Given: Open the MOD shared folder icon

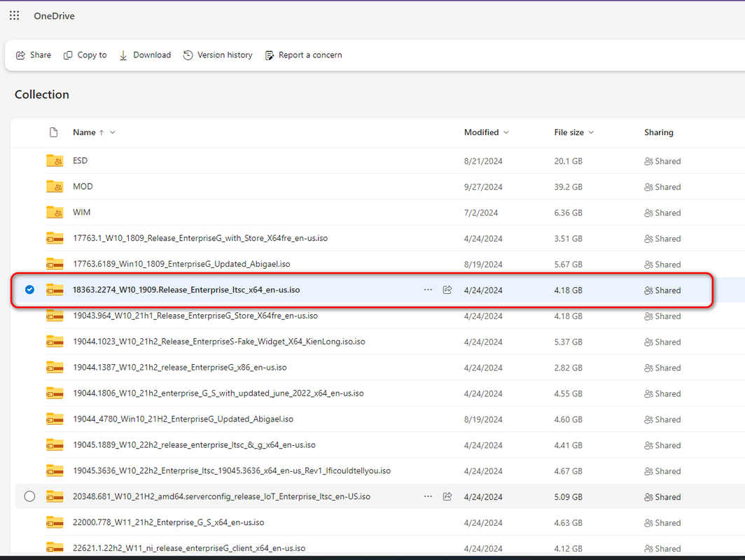Looking at the screenshot, I should (x=55, y=186).
